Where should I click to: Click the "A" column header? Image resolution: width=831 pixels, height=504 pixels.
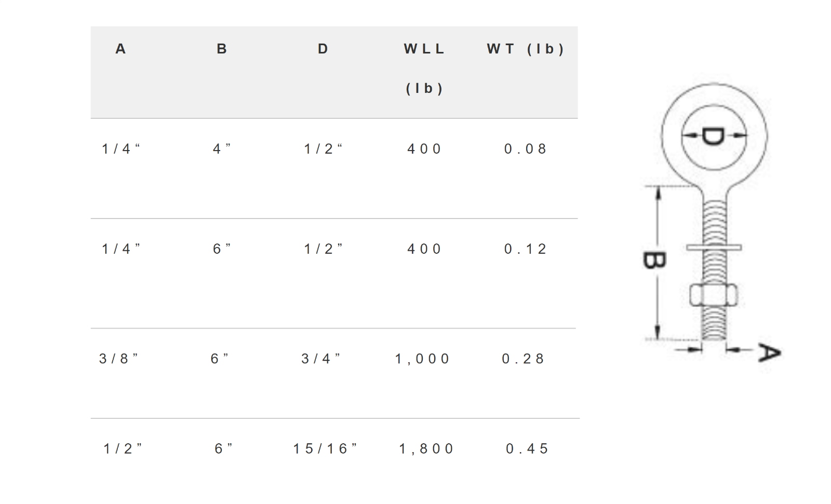[x=120, y=49]
